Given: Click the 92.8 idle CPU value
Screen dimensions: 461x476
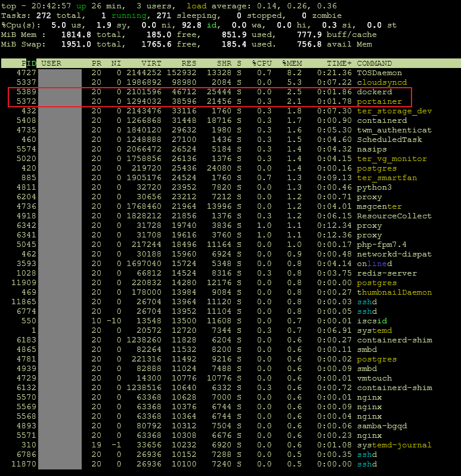Looking at the screenshot, I should [x=191, y=25].
